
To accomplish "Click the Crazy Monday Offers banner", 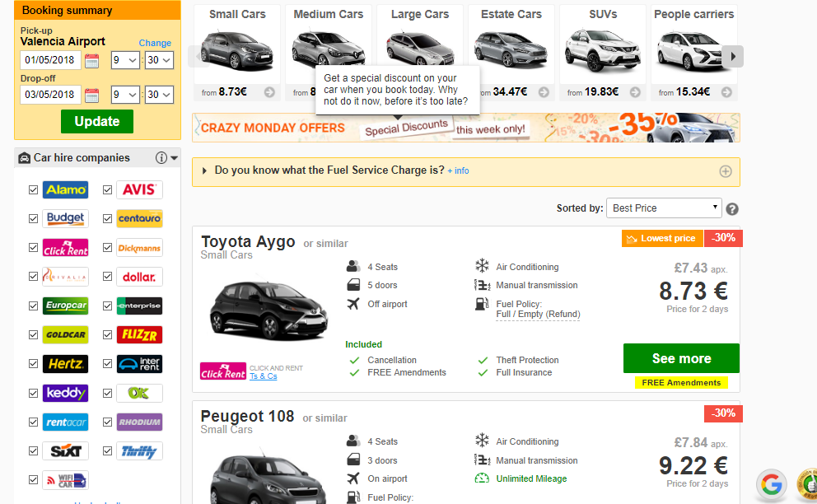I will tap(466, 128).
